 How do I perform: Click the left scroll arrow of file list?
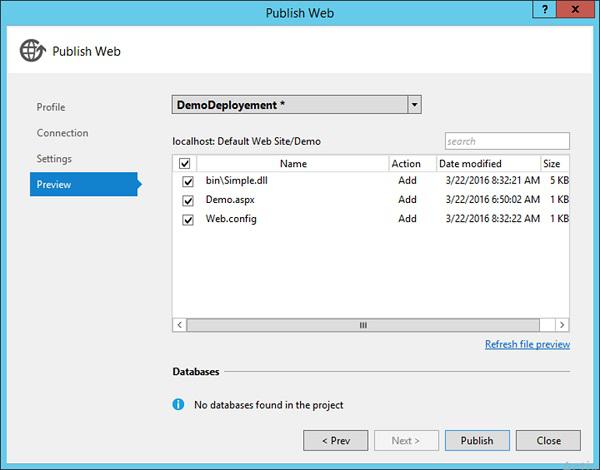click(x=179, y=325)
